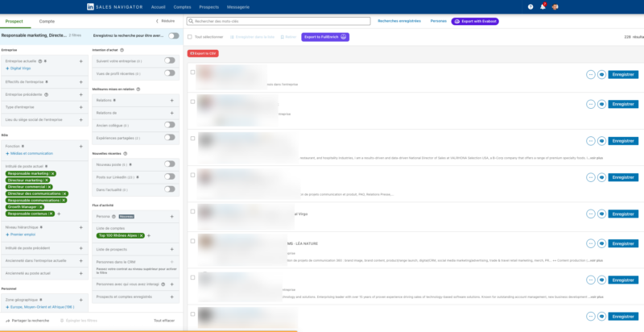644x332 pixels.
Task: Click the info icon beside Nouvelles récentes
Action: (126, 154)
